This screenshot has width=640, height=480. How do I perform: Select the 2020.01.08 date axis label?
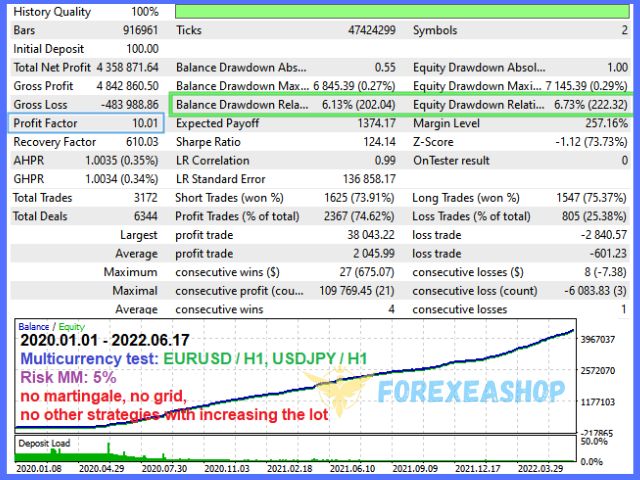coord(39,469)
